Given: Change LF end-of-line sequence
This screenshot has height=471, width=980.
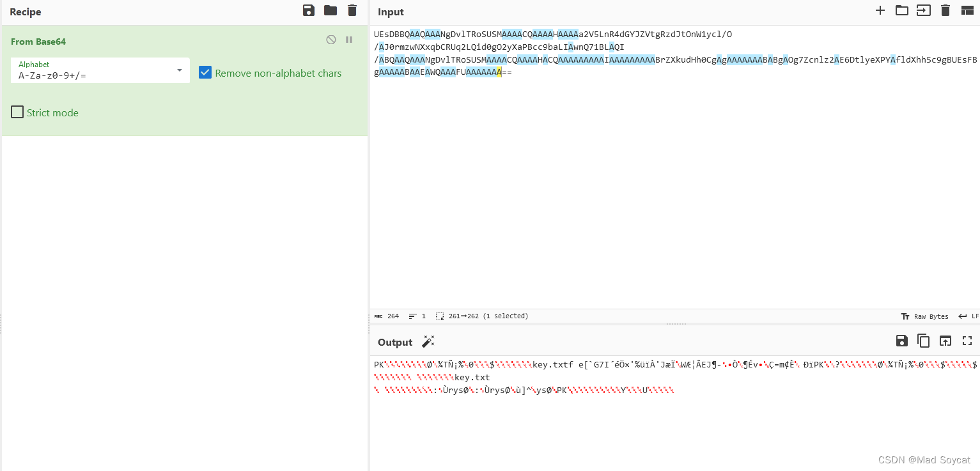Looking at the screenshot, I should pyautogui.click(x=968, y=316).
